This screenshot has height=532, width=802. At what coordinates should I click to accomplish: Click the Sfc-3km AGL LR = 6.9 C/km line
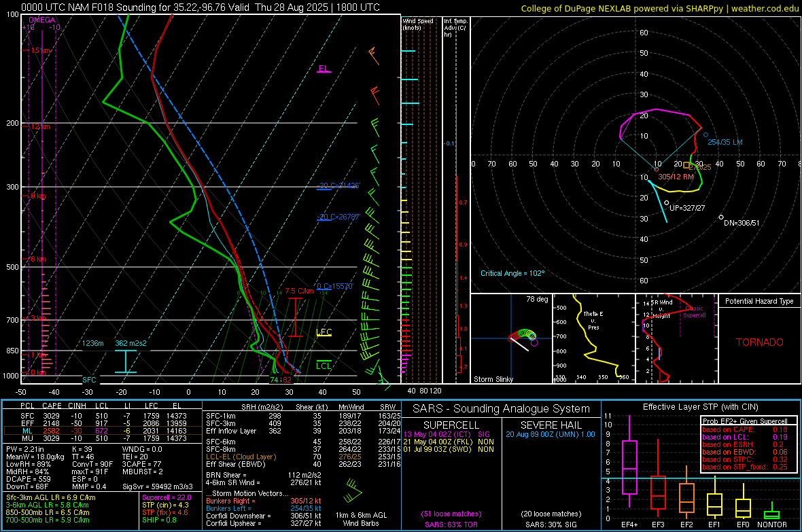pos(51,497)
